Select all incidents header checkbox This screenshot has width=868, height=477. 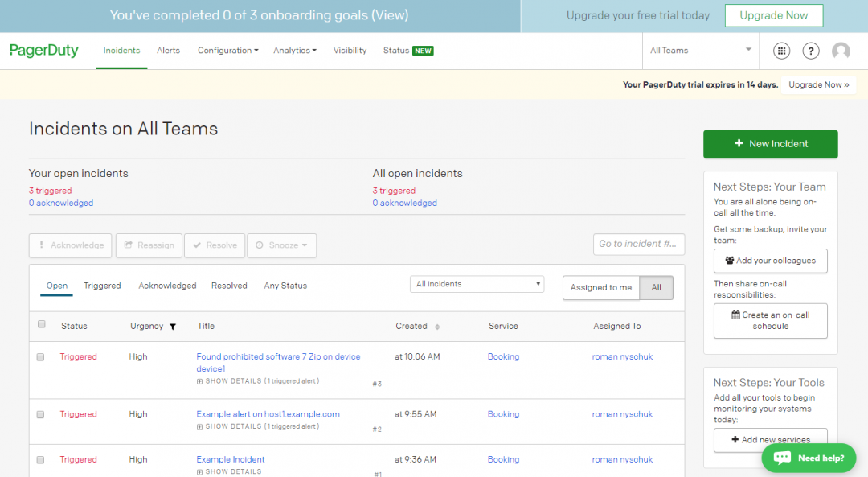(x=42, y=325)
